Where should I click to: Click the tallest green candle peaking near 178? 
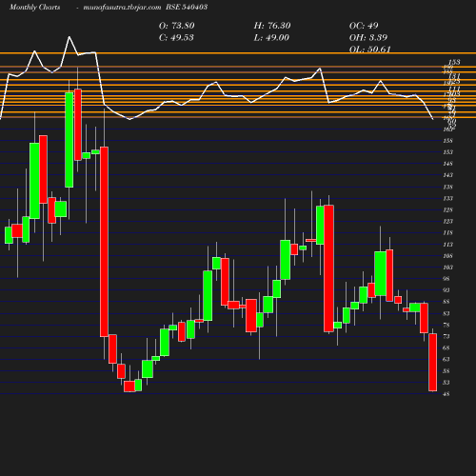click(x=69, y=140)
